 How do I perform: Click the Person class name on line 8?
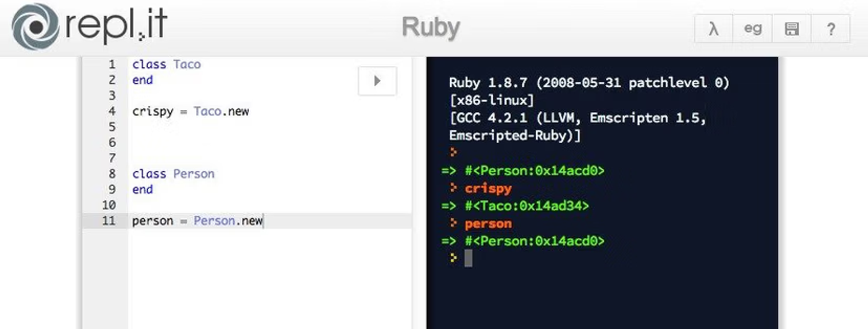click(x=194, y=174)
